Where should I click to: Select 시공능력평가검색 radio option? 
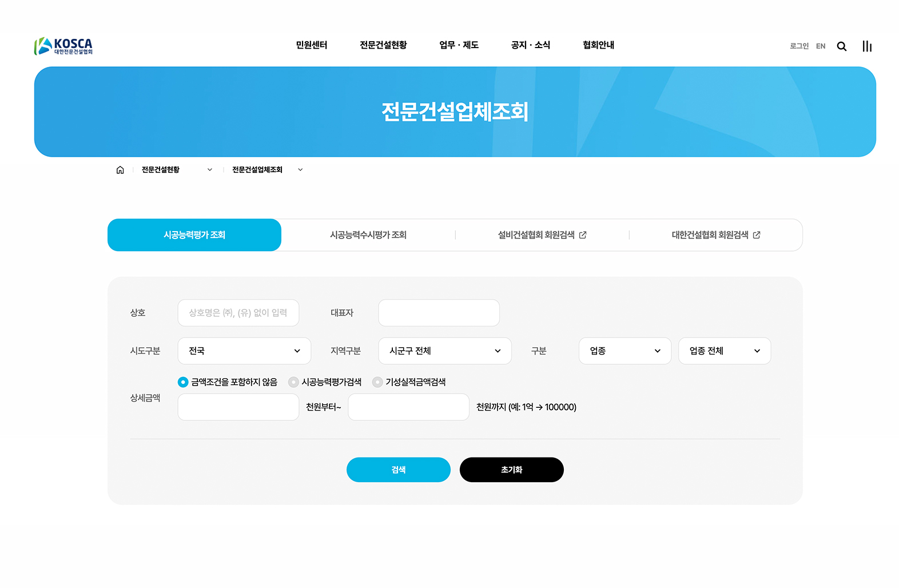click(293, 382)
